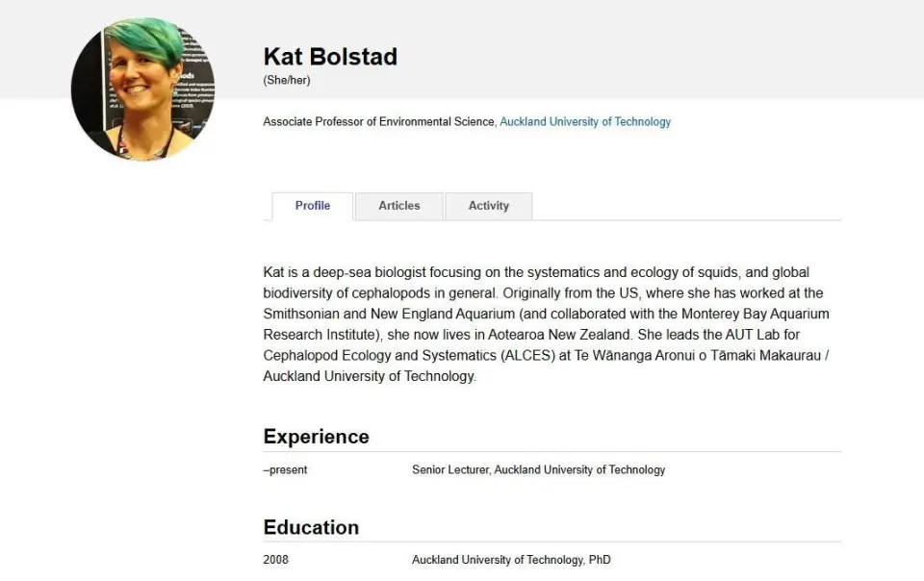The image size is (924, 581).
Task: Click the 2008 education year
Action: [x=276, y=560]
